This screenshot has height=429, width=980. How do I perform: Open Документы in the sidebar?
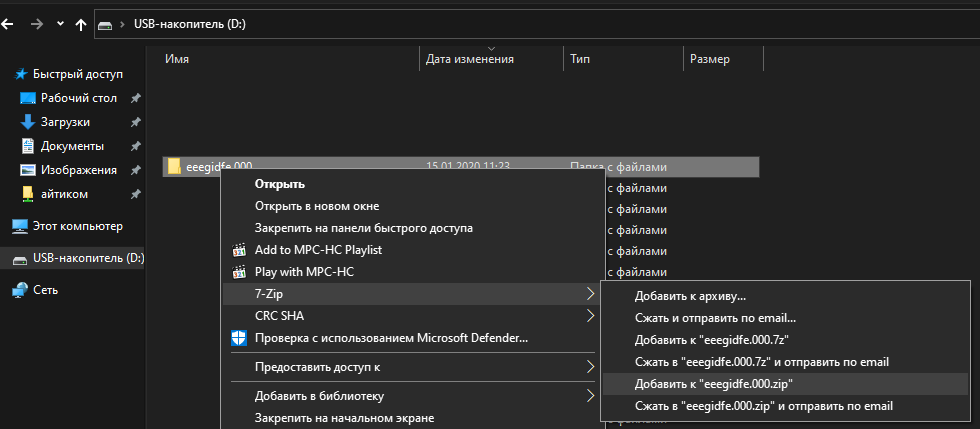tap(72, 146)
